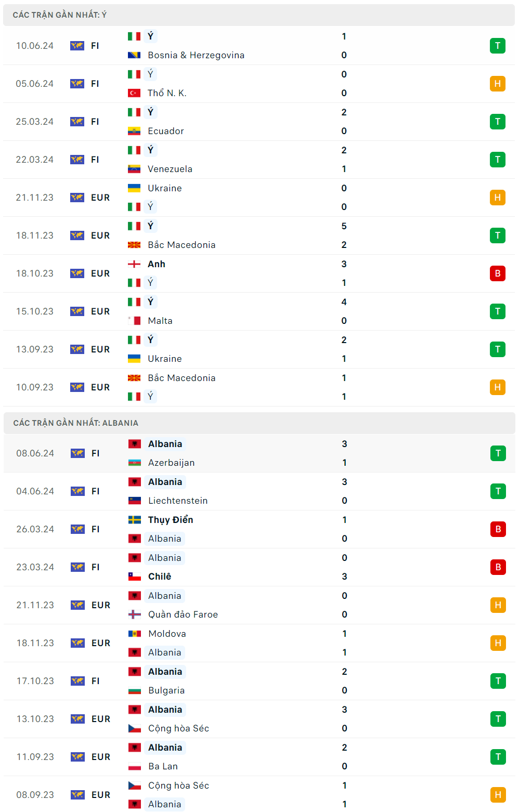Click the Sweden flag beside Thụy Điển
Image resolution: width=519 pixels, height=812 pixels.
point(135,520)
